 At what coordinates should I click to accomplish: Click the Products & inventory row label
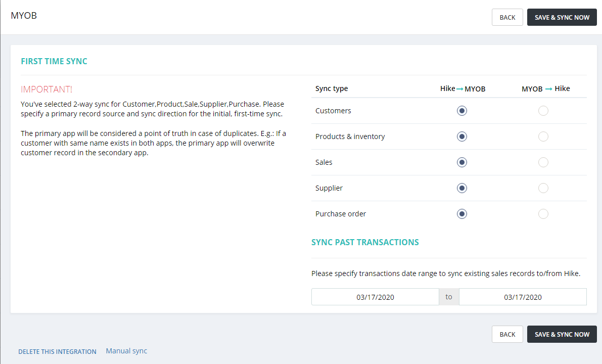click(350, 136)
